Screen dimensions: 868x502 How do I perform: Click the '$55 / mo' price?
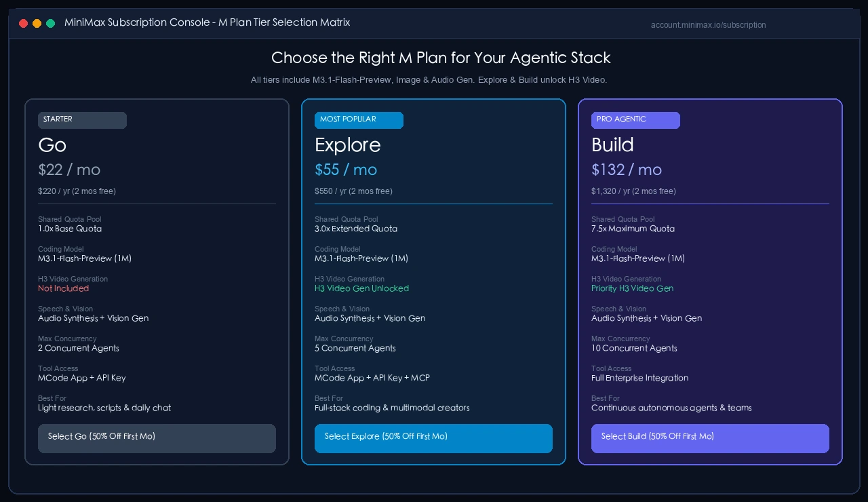click(x=346, y=170)
